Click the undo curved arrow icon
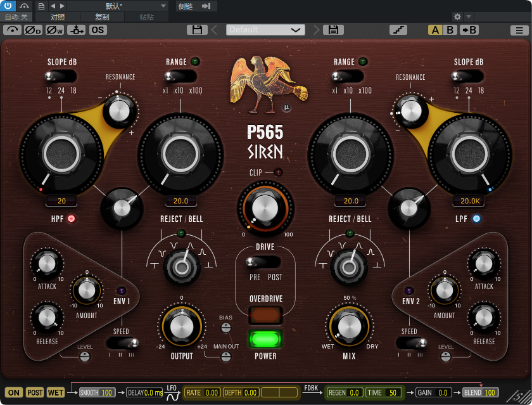Image resolution: width=532 pixels, height=405 pixels. coord(12,30)
